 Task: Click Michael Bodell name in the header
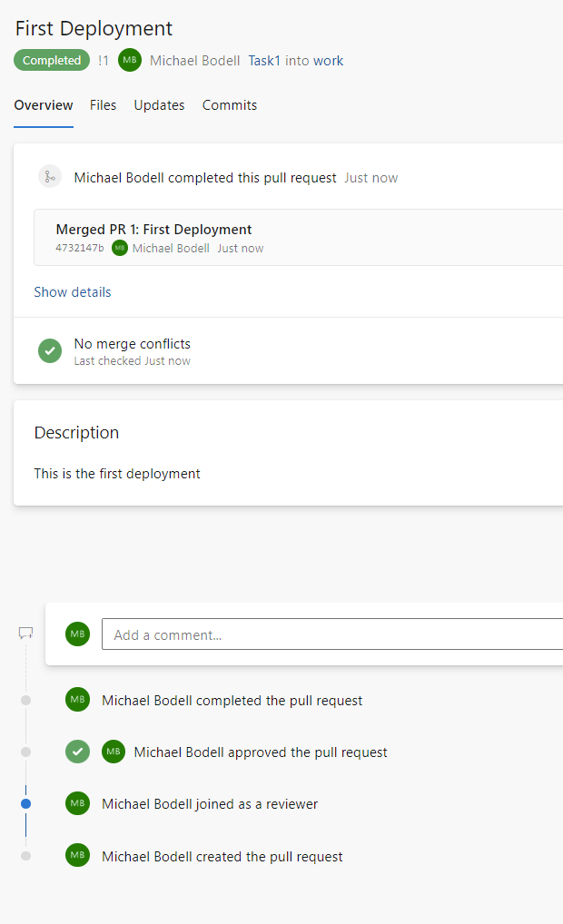195,61
